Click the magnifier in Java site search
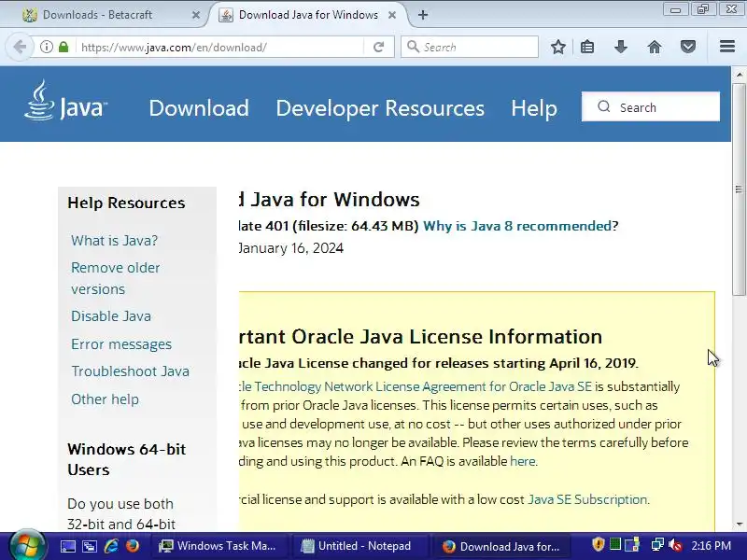Viewport: 747px width, 560px height. point(603,106)
